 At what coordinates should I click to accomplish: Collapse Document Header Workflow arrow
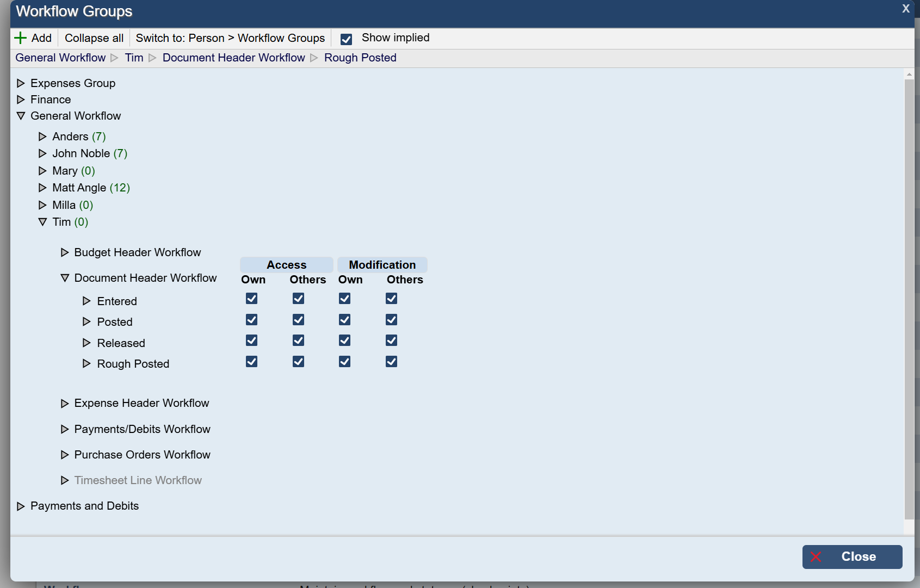(x=65, y=278)
